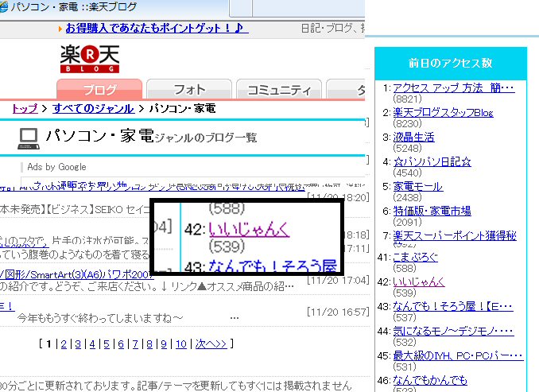Open いいじゃんく link in right ranking list

(419, 281)
